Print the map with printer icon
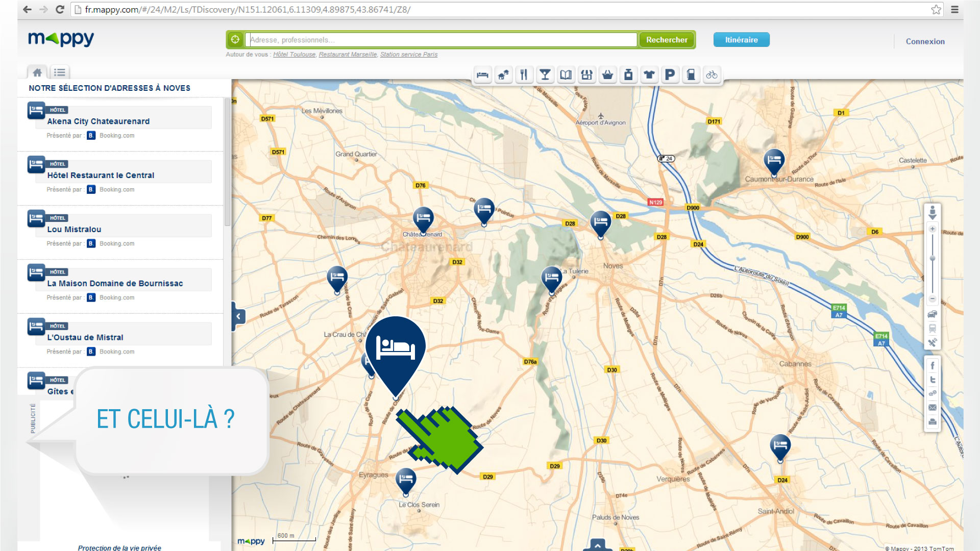980x551 pixels. [x=933, y=421]
